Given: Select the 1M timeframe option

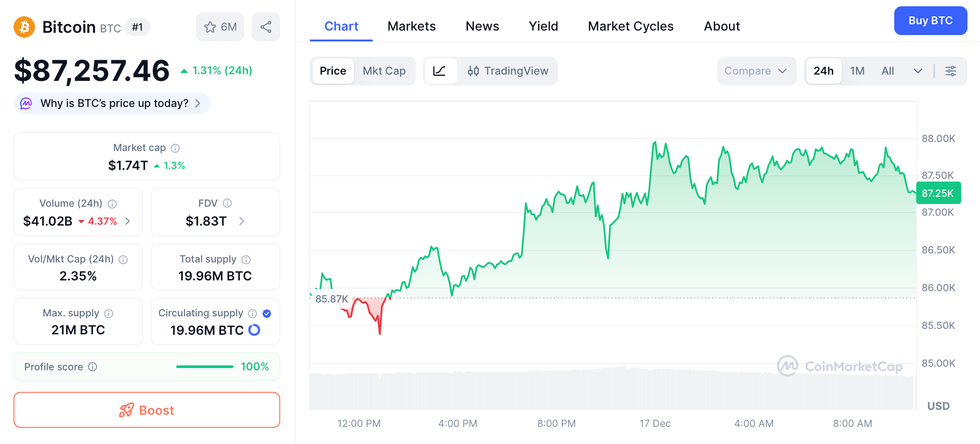Looking at the screenshot, I should pyautogui.click(x=857, y=71).
